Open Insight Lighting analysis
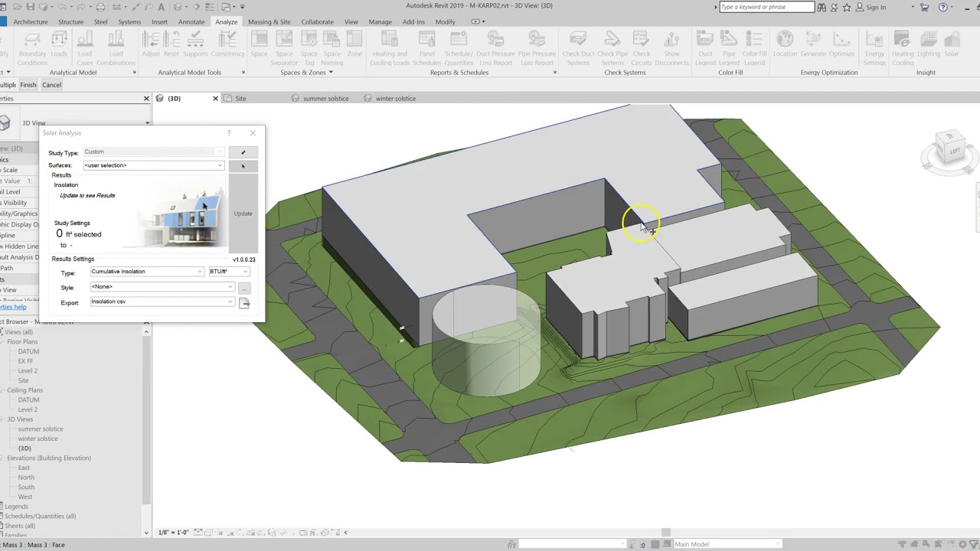This screenshot has height=551, width=980. pyautogui.click(x=929, y=44)
